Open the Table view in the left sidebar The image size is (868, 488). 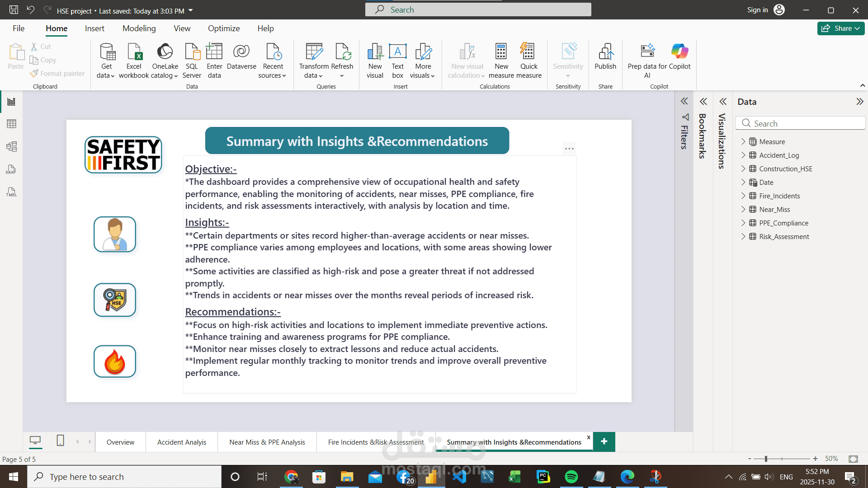click(11, 124)
